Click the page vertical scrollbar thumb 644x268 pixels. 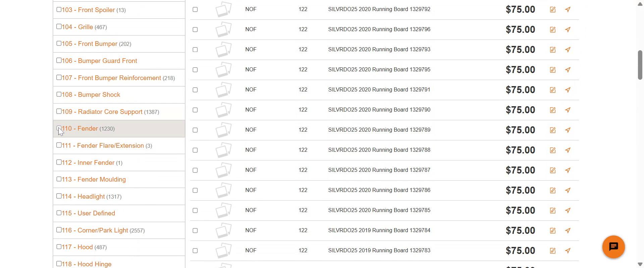pos(640,65)
